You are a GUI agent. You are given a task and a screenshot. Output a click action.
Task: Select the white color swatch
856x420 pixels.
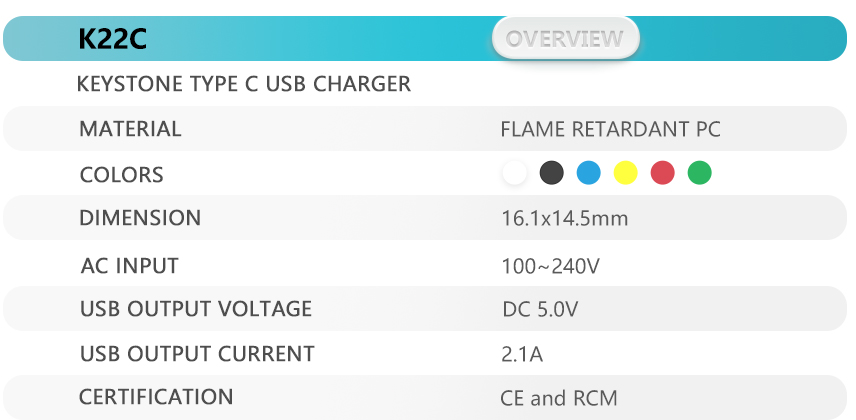tap(514, 173)
